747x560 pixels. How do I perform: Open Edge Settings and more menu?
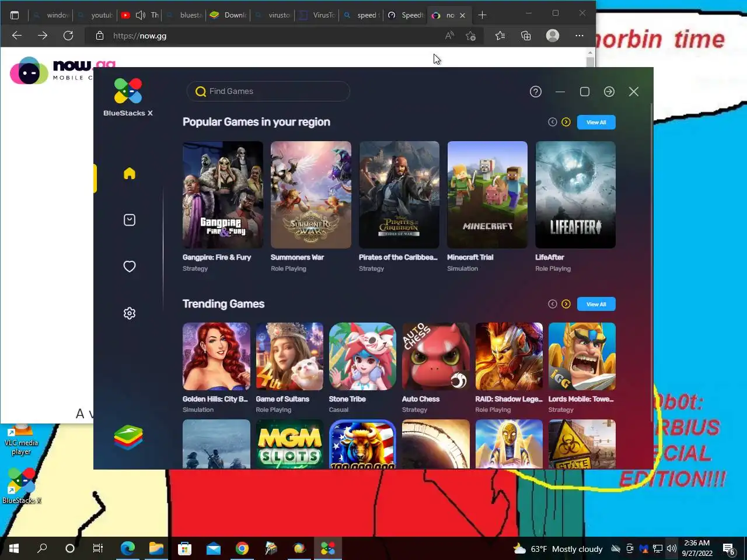coord(580,36)
